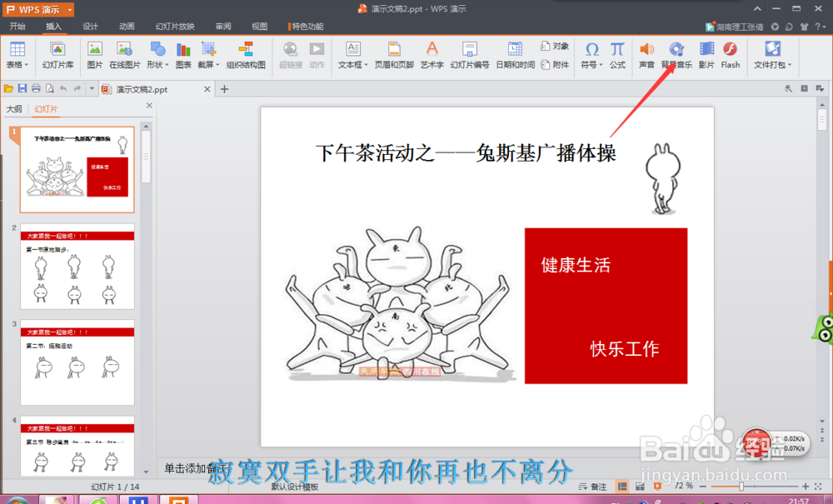Switch to slide sorter view in status bar
The height and width of the screenshot is (504, 833).
pyautogui.click(x=641, y=486)
